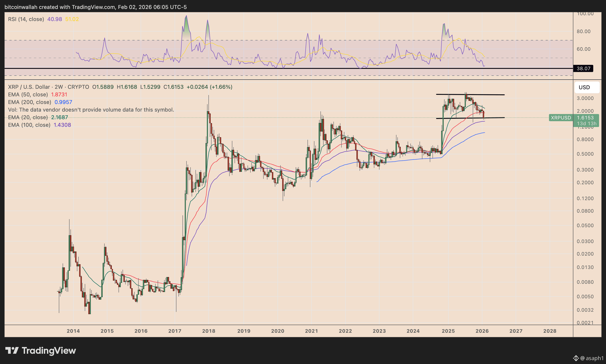Click the 0.0032 price axis label
606x364 pixels.
(x=585, y=310)
